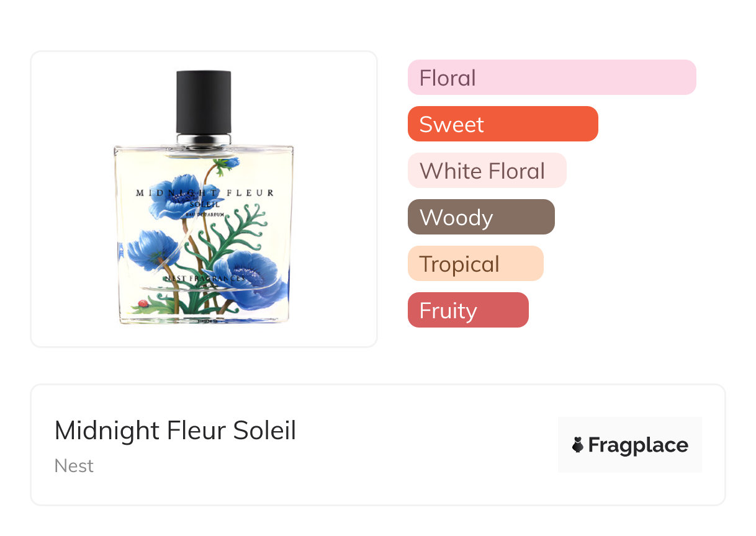Image resolution: width=756 pixels, height=536 pixels.
Task: Pick the Tropical accord bar
Action: pos(475,264)
